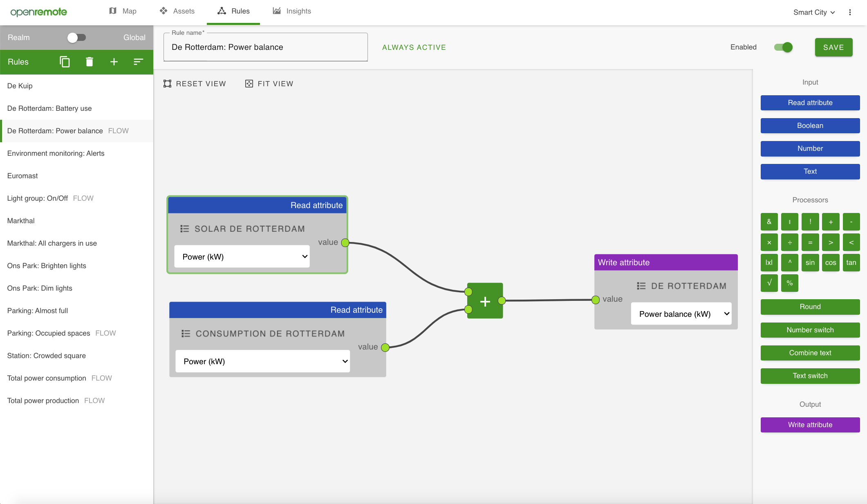This screenshot has width=867, height=504.
Task: Click the copy rule icon
Action: [65, 62]
